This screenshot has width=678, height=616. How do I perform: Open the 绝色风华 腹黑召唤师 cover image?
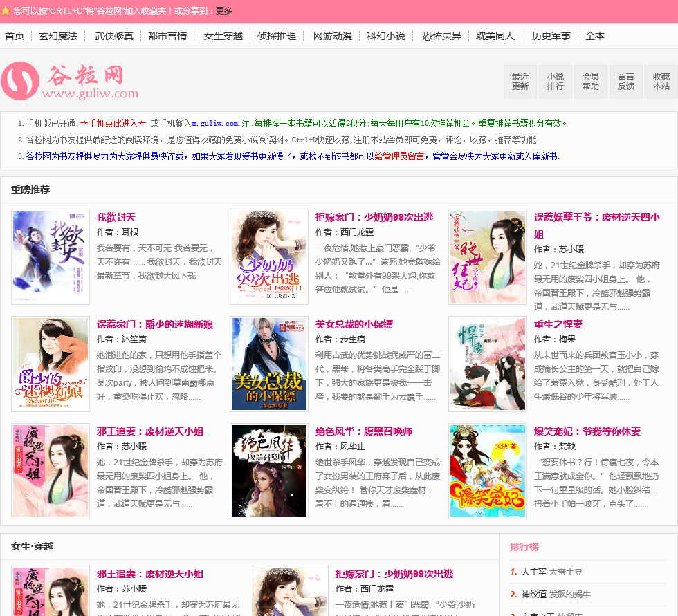pyautogui.click(x=269, y=472)
